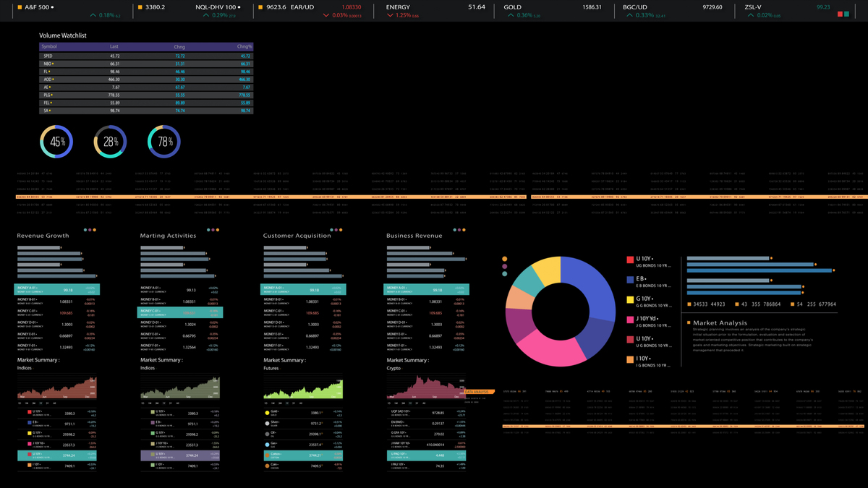The image size is (868, 488).
Task: Click the 78% donut gauge
Action: (164, 142)
